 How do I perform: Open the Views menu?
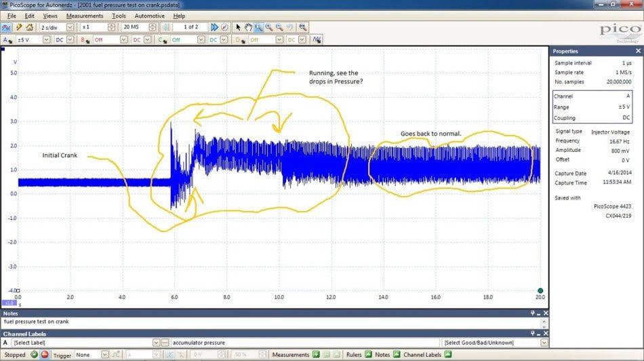50,16
